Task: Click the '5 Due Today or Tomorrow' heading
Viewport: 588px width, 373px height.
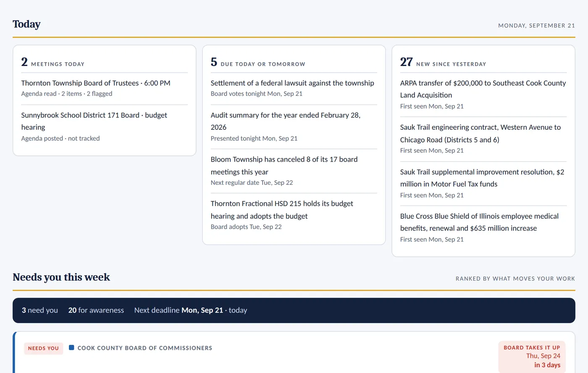Action: 258,62
